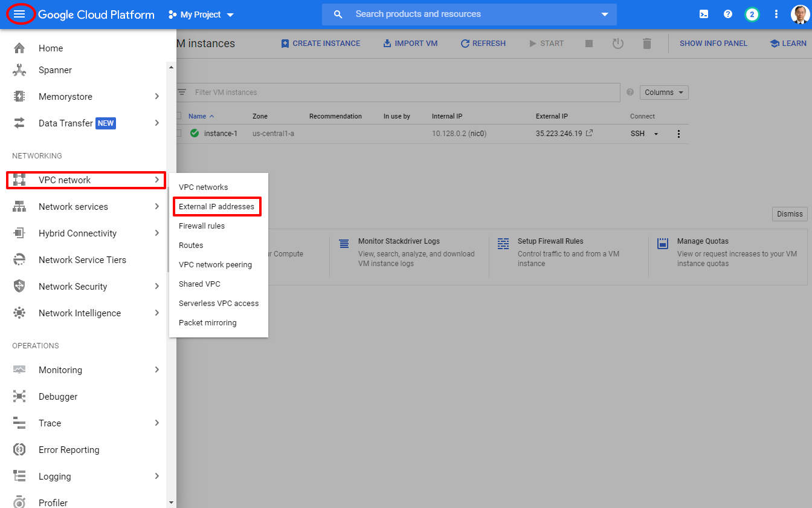Screen dimensions: 812x508
Task: Click SHOW INFO PANEL button
Action: click(714, 44)
